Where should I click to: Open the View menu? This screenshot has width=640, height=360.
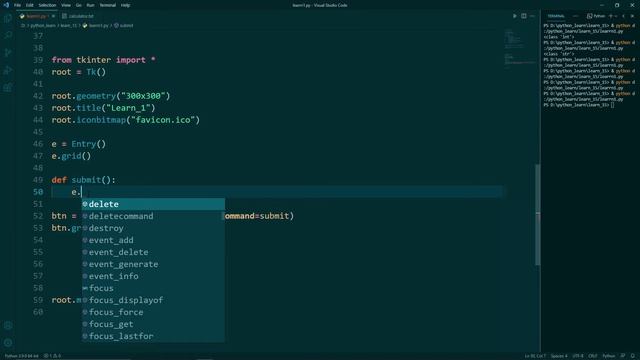tap(66, 5)
